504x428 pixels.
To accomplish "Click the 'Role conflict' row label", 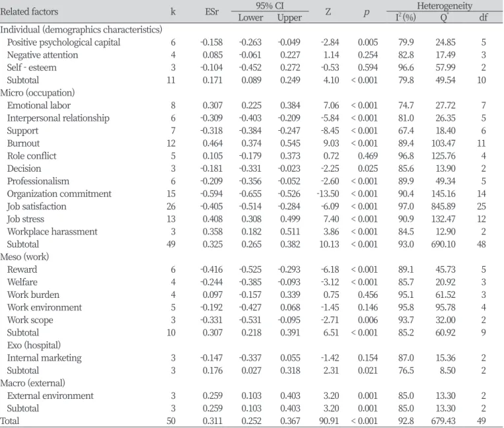I will tap(32, 156).
